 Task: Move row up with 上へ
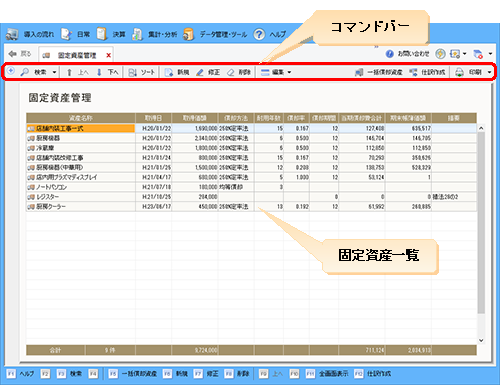(x=78, y=72)
